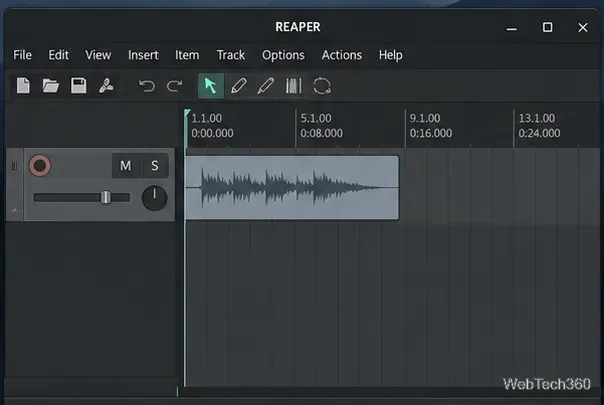Click the track volume fader handle

coord(106,197)
